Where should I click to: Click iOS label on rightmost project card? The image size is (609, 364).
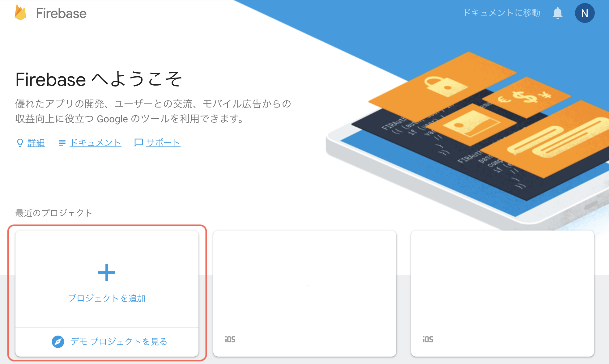point(428,340)
